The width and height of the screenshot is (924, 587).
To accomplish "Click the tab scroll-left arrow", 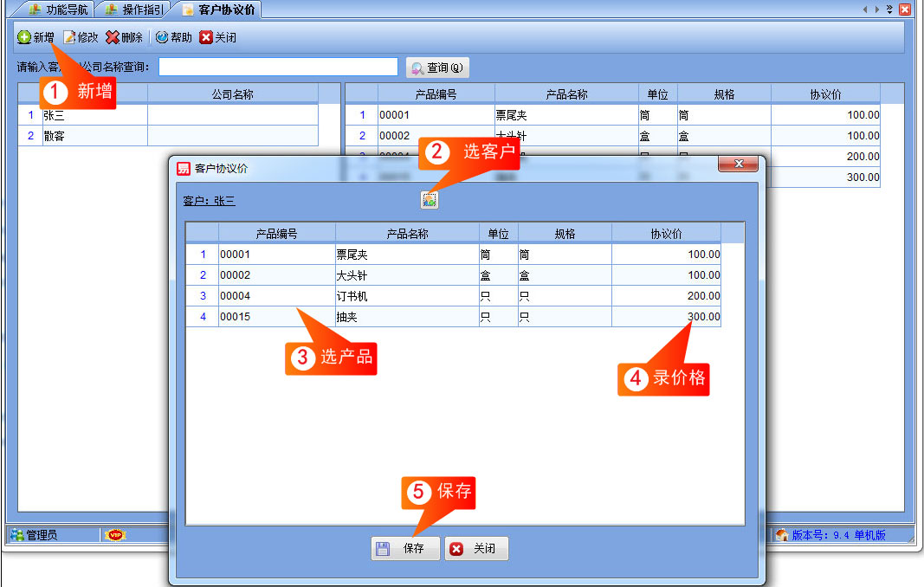I will click(x=865, y=9).
